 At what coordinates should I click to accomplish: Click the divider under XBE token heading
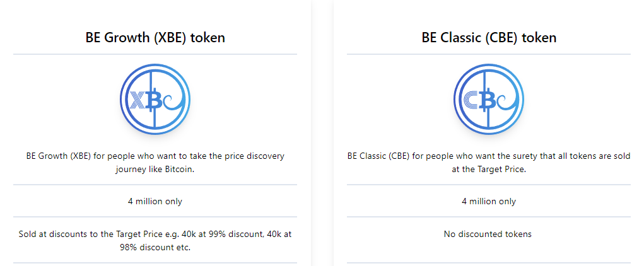click(x=155, y=54)
